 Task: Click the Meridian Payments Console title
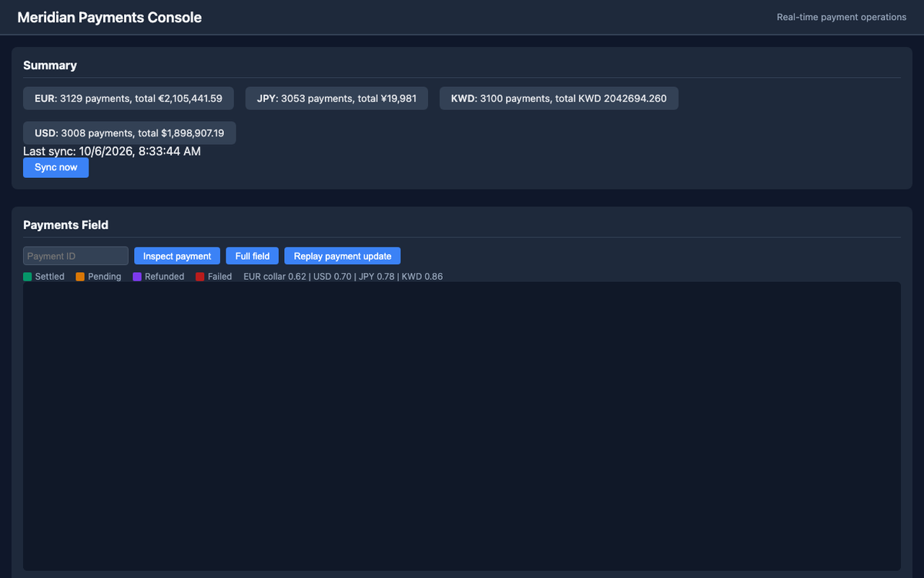(109, 18)
